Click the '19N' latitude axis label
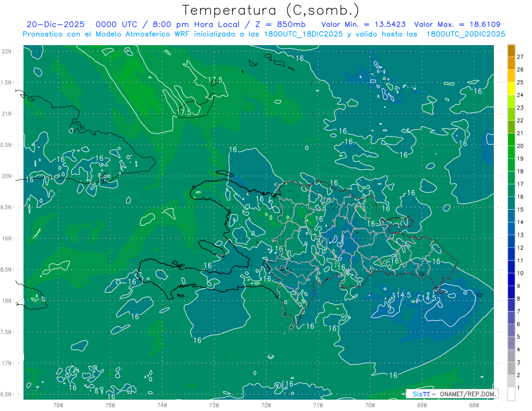The width and height of the screenshot is (532, 411). click(x=6, y=239)
